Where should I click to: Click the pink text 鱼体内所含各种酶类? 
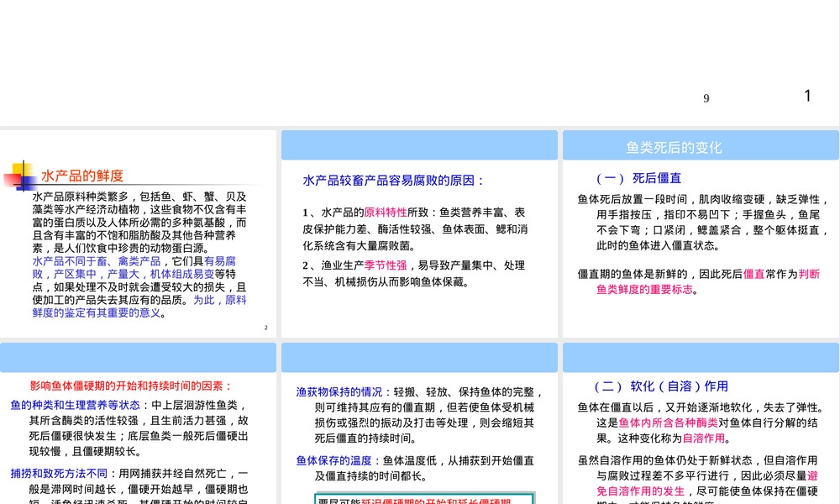[668, 423]
